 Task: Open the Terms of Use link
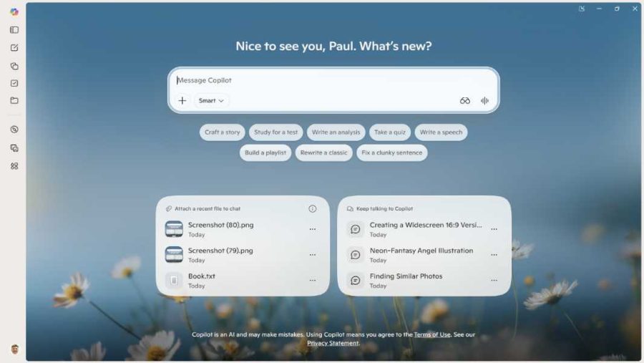(432, 334)
